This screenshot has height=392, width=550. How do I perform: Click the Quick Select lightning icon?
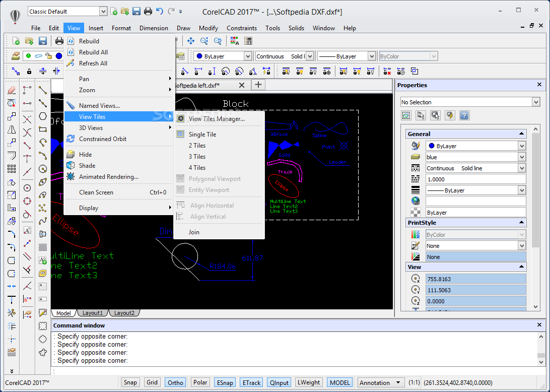[x=450, y=115]
